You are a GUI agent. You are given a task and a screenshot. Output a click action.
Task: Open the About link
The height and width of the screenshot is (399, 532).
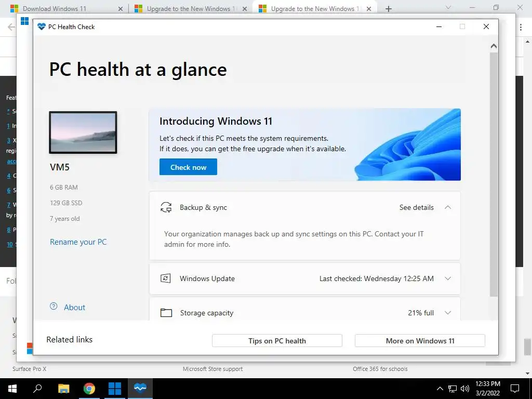click(x=74, y=308)
